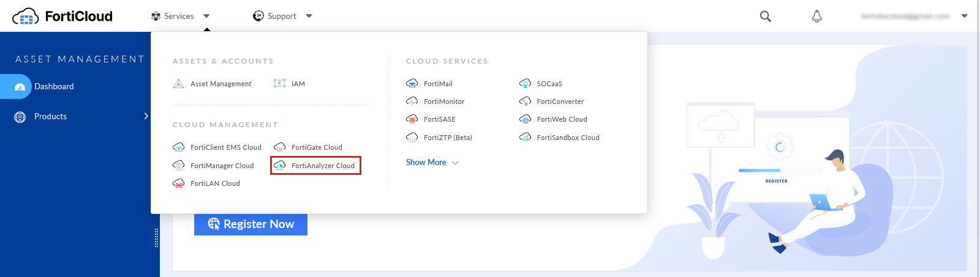
Task: Click the Support 24 icon
Action: pos(258,16)
